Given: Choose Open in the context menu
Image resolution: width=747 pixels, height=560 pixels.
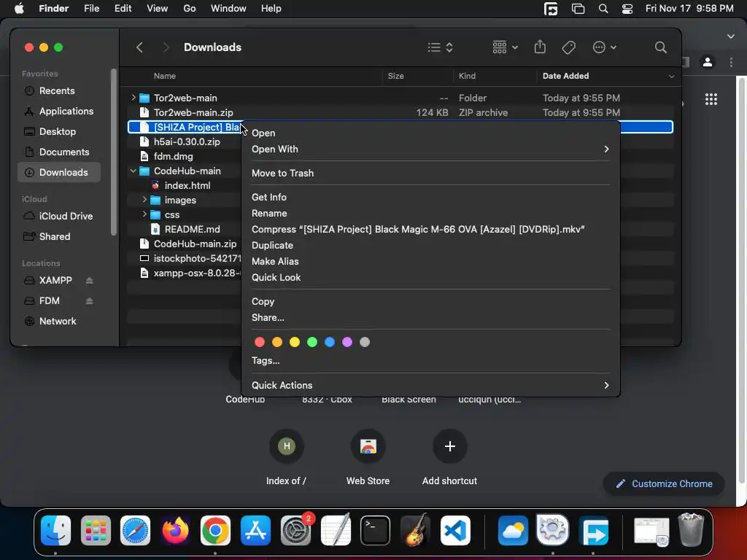Looking at the screenshot, I should point(430,133).
